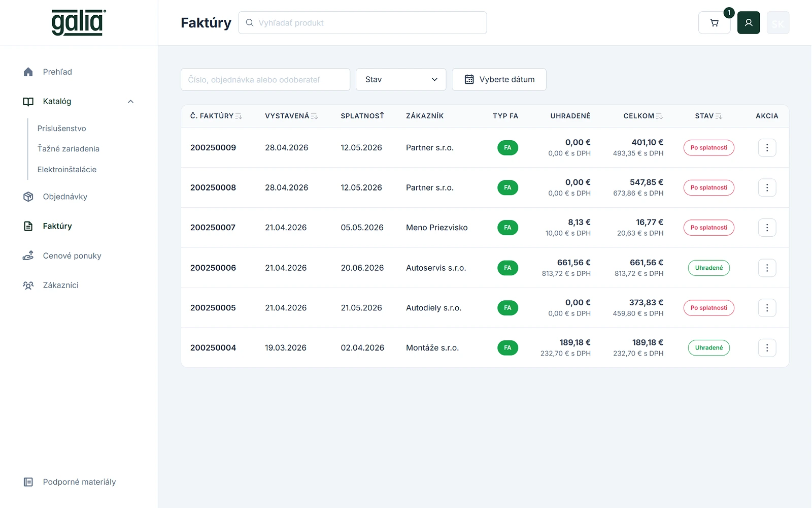The width and height of the screenshot is (812, 508).
Task: Click the Vyhľadať produkt search field
Action: (363, 23)
